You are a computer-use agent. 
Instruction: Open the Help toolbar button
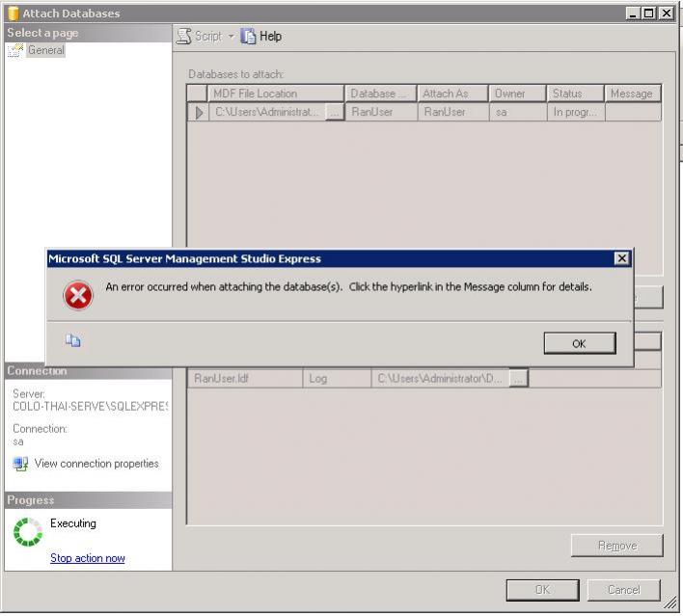tap(261, 36)
